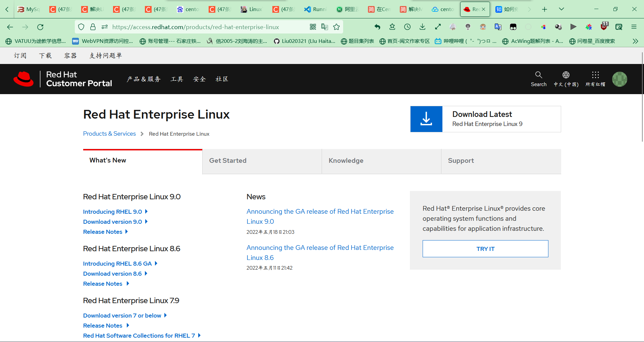Screen dimensions: 644x342
Task: List all tabs with the dropdown arrow
Action: click(x=561, y=9)
